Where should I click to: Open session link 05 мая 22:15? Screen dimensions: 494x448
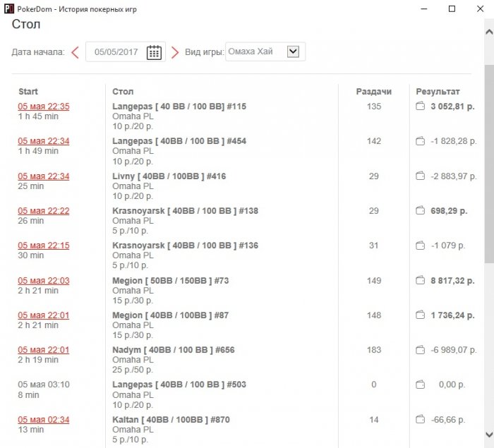pyautogui.click(x=44, y=246)
